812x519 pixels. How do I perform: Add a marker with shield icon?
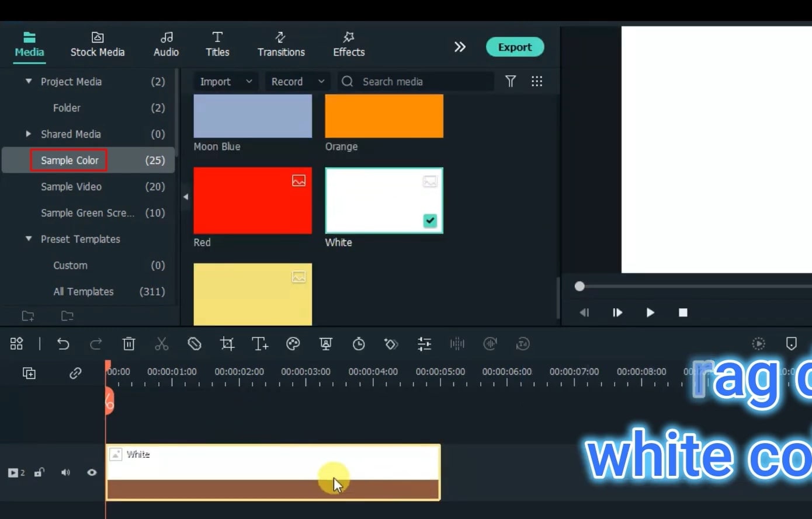(792, 343)
